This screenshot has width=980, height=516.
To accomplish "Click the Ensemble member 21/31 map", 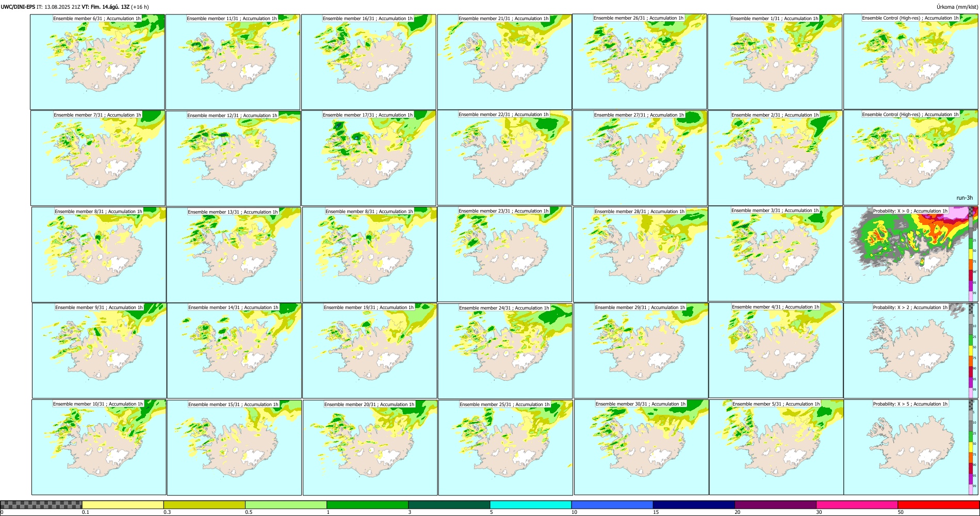I will [504, 62].
